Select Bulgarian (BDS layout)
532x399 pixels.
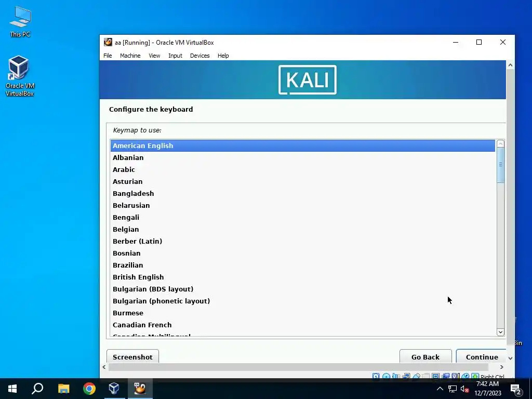[x=303, y=289]
